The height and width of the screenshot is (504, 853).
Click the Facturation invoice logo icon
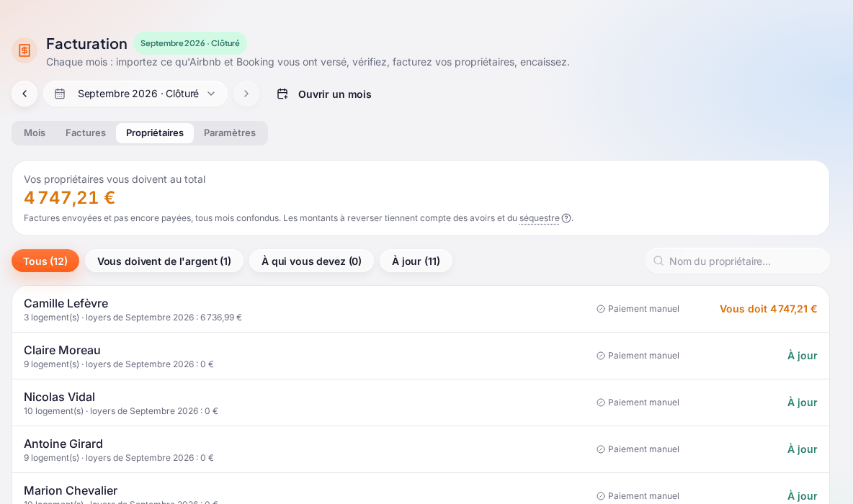[x=24, y=50]
